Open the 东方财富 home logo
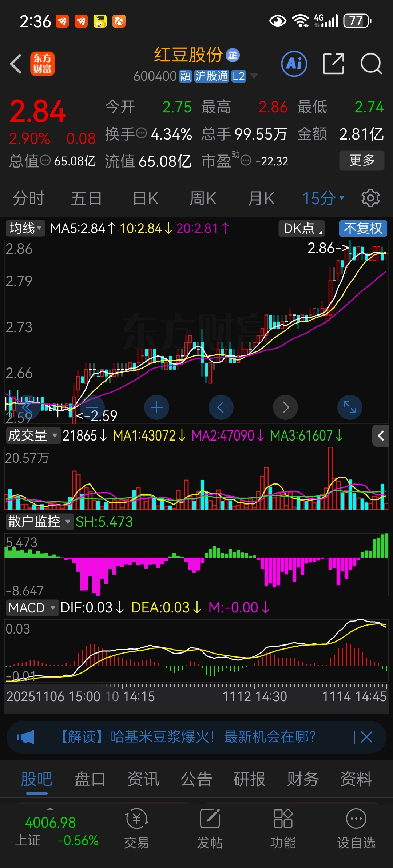Image resolution: width=393 pixels, height=868 pixels. tap(43, 64)
